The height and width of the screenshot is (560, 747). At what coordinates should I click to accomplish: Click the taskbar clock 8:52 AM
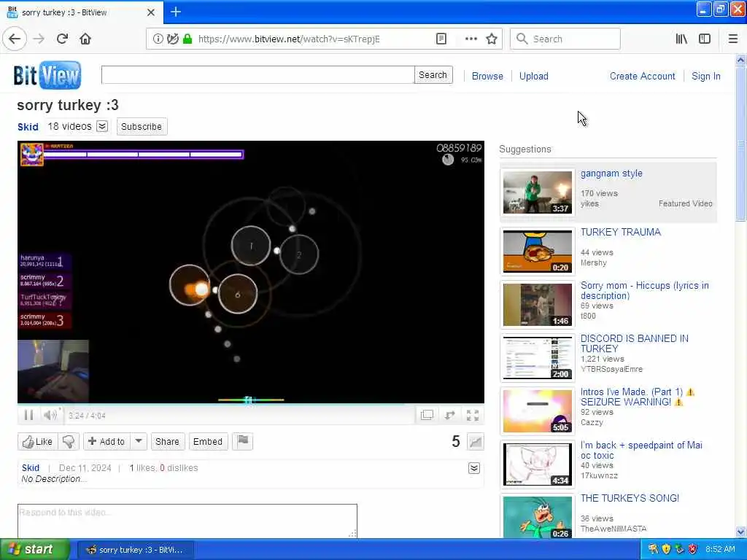[720, 549]
